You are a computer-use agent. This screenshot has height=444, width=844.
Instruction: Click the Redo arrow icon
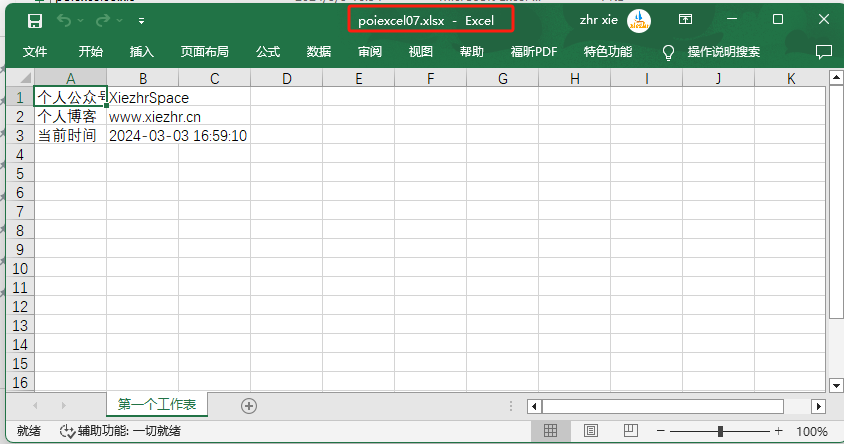pos(102,20)
